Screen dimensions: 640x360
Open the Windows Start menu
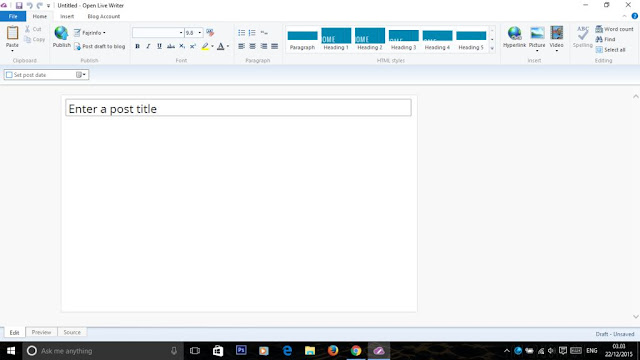[x=11, y=351]
